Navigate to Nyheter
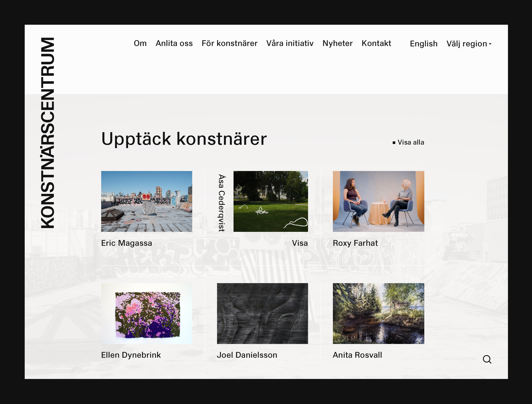532x404 pixels. (337, 43)
